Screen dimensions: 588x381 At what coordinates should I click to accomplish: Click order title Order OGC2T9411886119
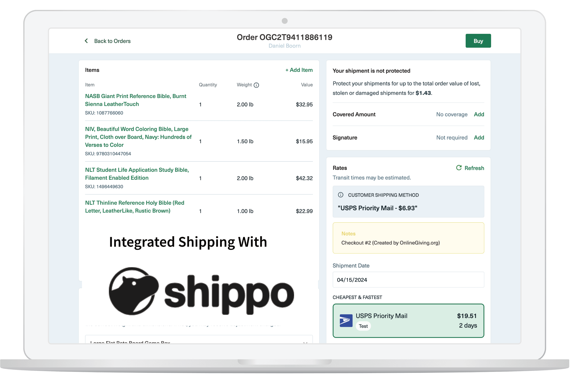click(x=284, y=37)
